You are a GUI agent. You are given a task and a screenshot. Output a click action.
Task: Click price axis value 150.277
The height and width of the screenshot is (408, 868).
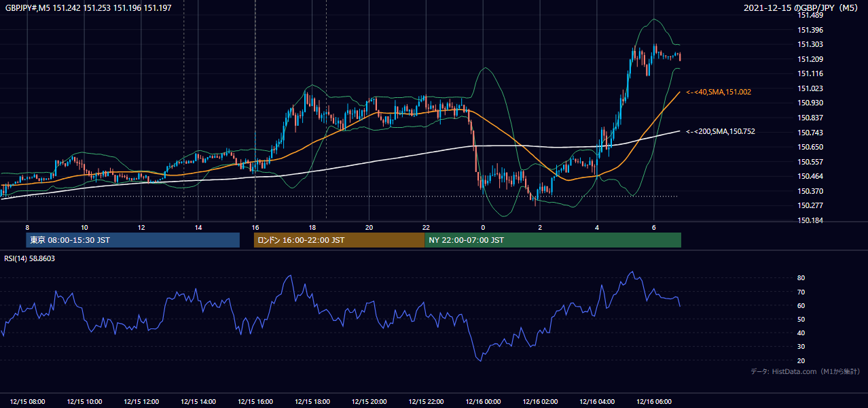810,205
